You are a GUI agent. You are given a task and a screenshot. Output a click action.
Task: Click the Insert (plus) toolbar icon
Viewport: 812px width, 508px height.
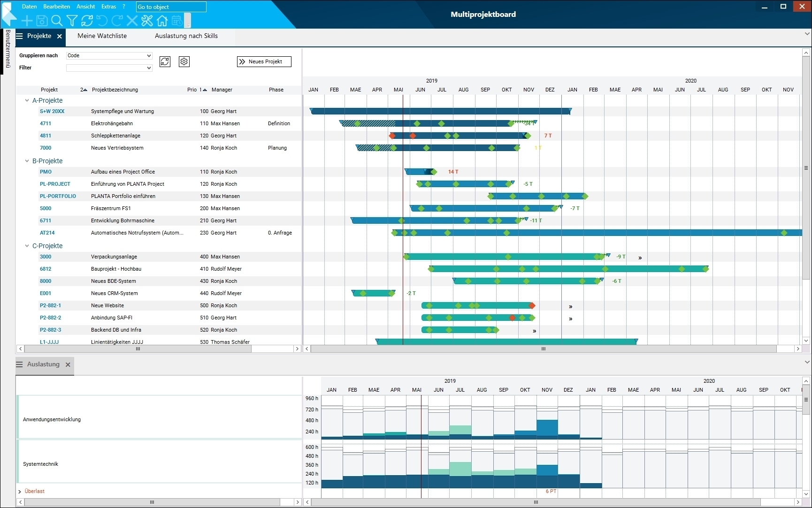point(27,21)
